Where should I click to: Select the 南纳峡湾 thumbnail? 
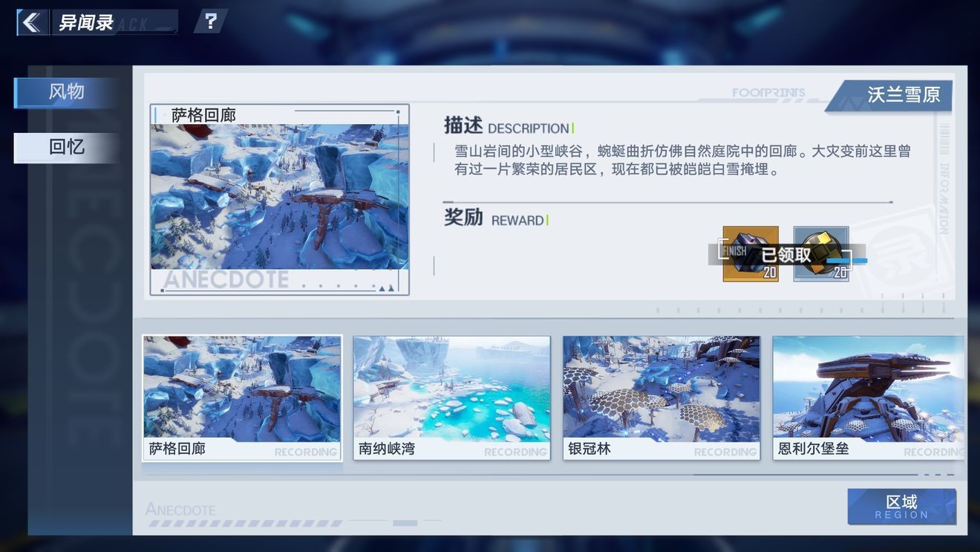pos(451,397)
